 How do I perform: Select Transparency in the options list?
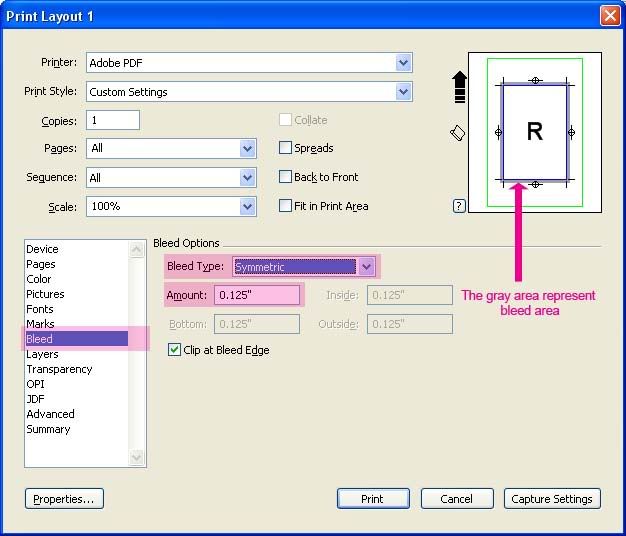coord(59,369)
